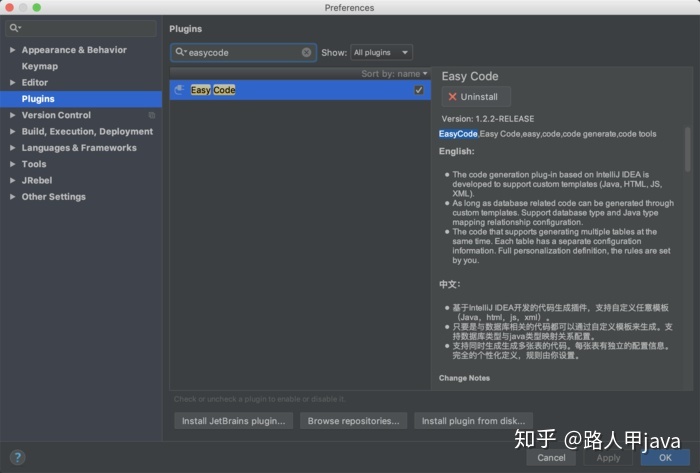Click Install plugin from disk button
The width and height of the screenshot is (700, 473).
(x=473, y=421)
